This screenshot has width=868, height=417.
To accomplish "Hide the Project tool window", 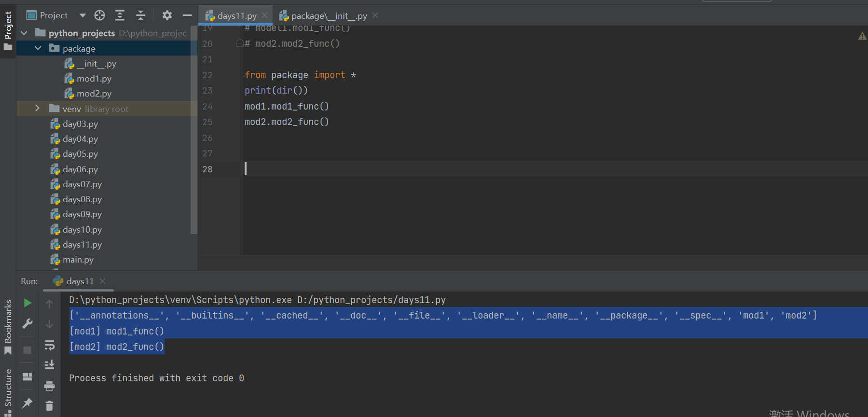I will (187, 15).
